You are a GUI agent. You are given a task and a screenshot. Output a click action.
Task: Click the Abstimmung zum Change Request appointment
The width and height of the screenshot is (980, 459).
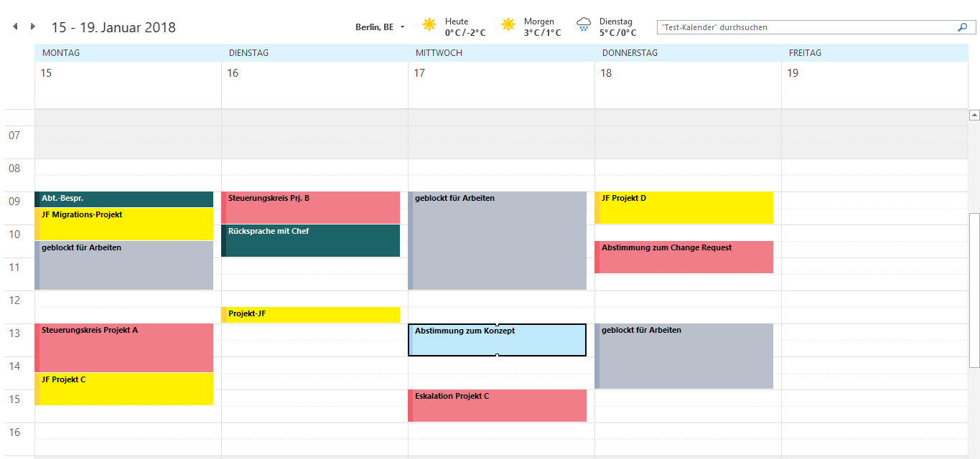click(683, 257)
